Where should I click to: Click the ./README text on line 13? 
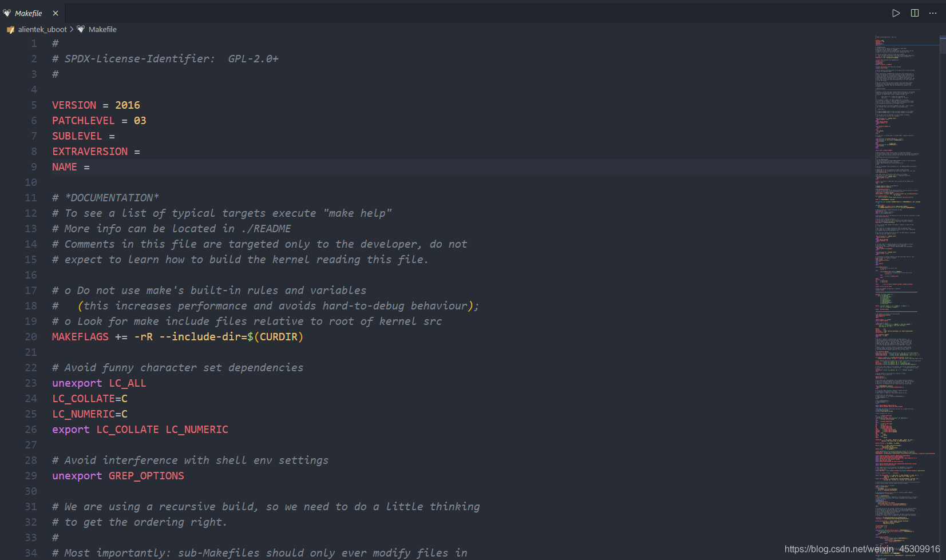pos(266,229)
